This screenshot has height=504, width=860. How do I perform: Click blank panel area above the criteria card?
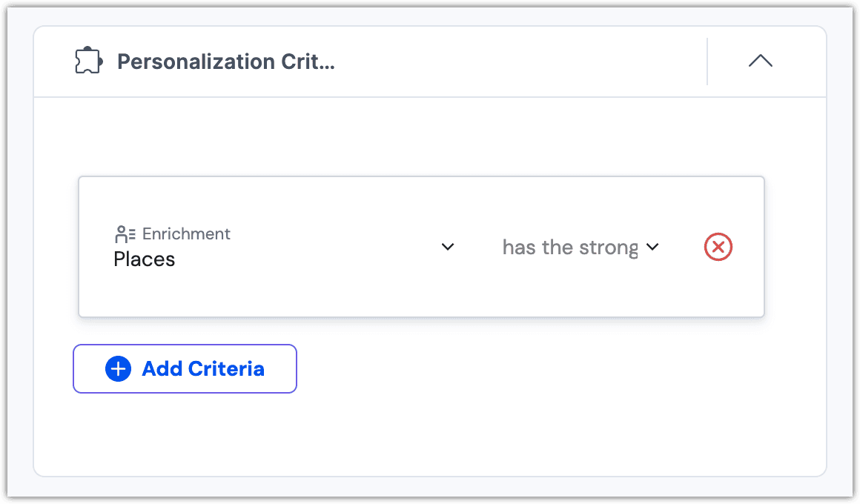click(x=430, y=137)
